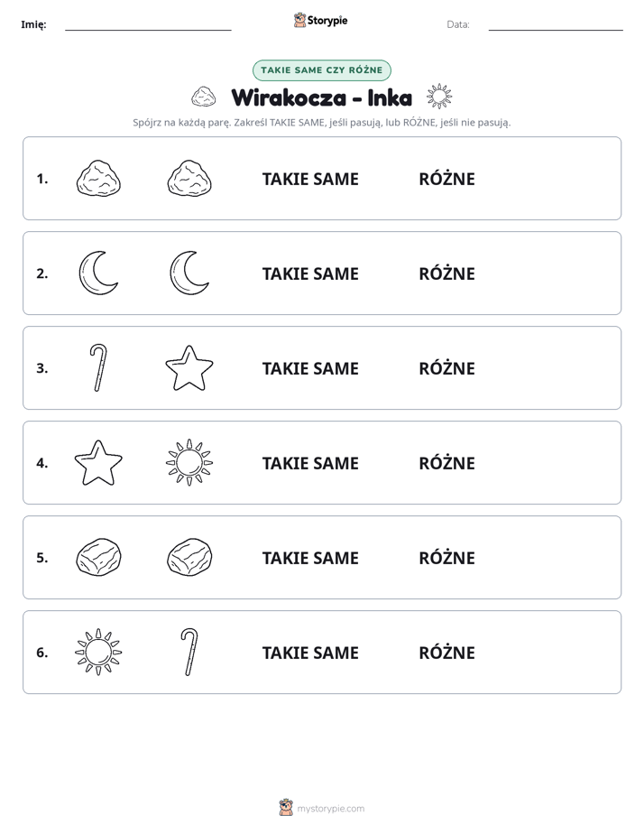Viewport: 644px width, 834px height.
Task: Select TAKIE SAME for pair 1
Action: [310, 180]
